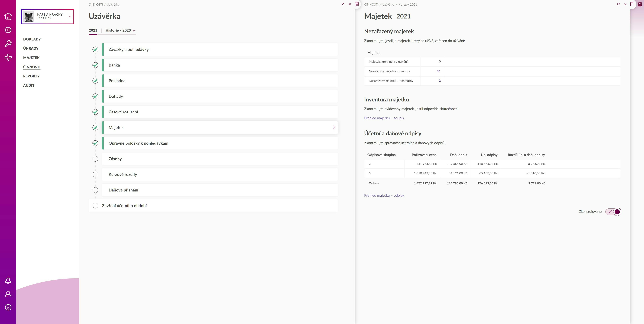This screenshot has width=644, height=324.
Task: Open notifications bell icon
Action: click(x=8, y=280)
